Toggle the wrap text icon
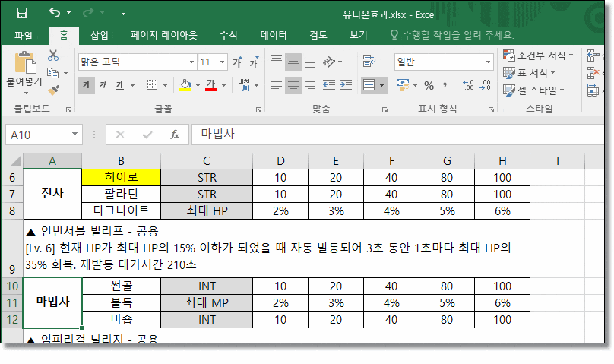This screenshot has height=364, width=614. pos(369,62)
